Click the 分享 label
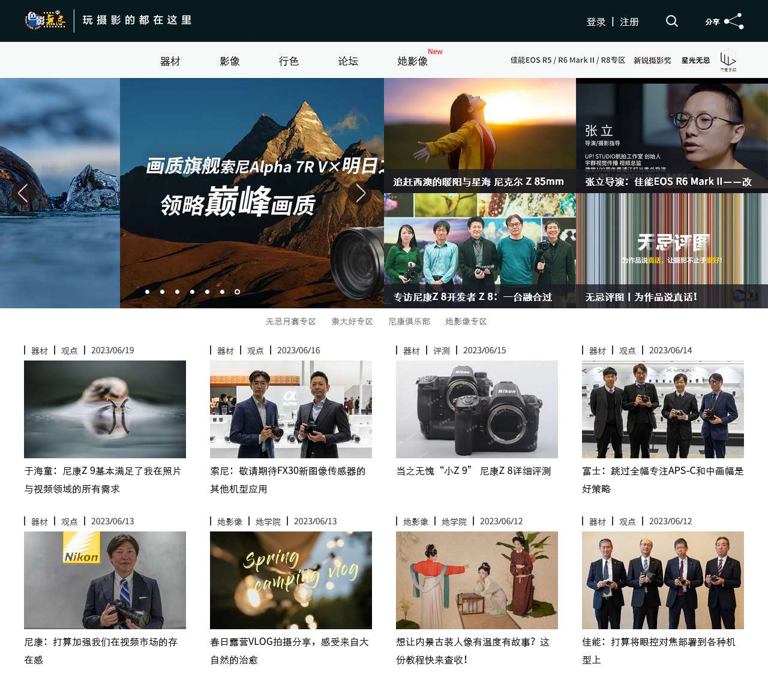 pyautogui.click(x=712, y=22)
